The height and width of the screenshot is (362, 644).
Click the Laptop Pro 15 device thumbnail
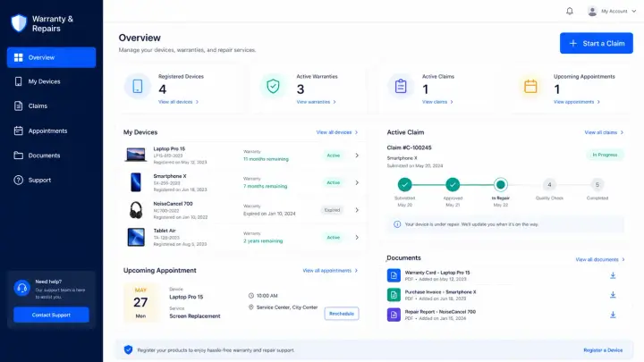[x=136, y=155]
